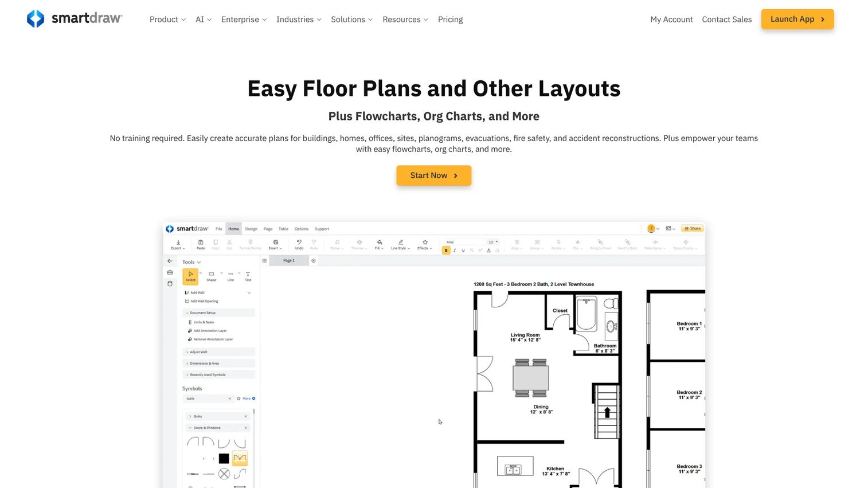Click the back arrow in left sidebar
Screen dimensions: 868x488
click(170, 261)
